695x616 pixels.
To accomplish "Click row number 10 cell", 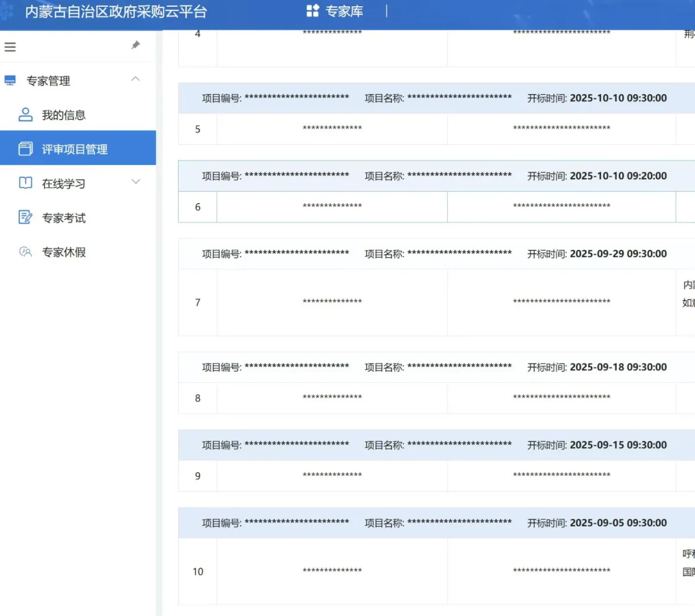I will pyautogui.click(x=197, y=572).
